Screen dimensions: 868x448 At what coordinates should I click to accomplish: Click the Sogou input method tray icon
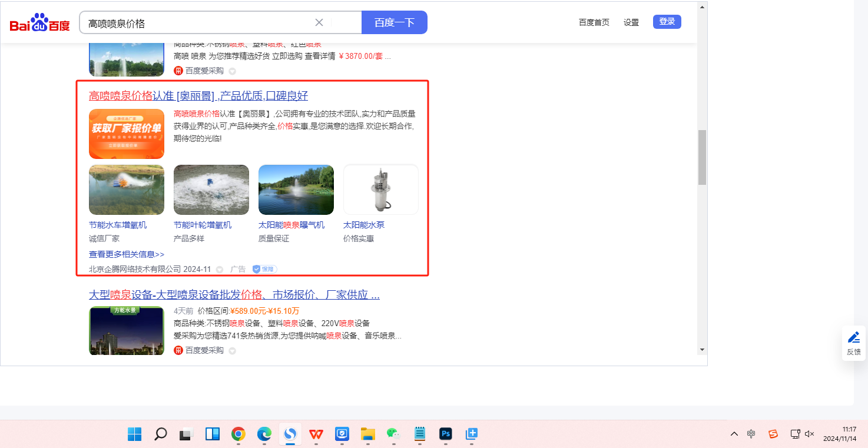[x=773, y=434]
